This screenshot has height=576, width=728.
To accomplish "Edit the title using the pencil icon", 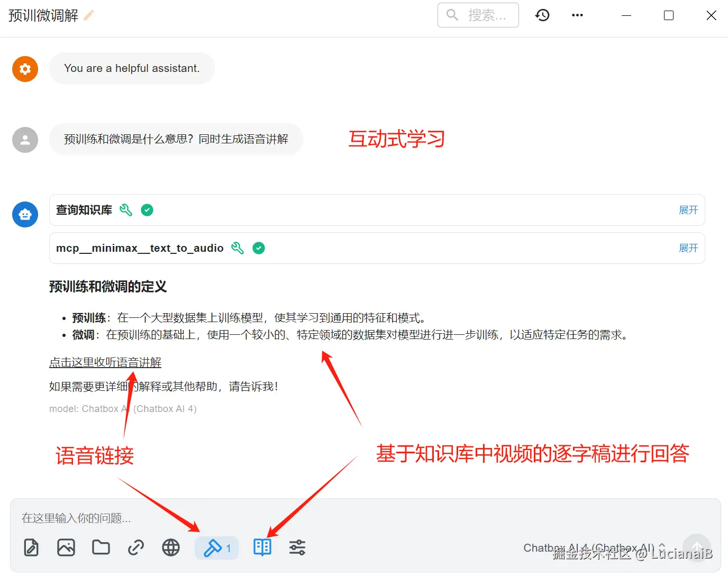I will pos(88,15).
